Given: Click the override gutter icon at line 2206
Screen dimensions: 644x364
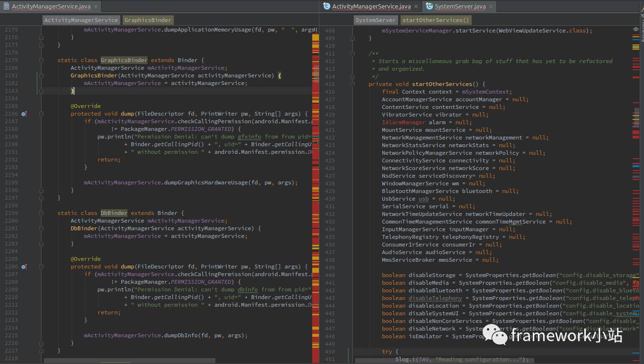Looking at the screenshot, I should tap(24, 267).
